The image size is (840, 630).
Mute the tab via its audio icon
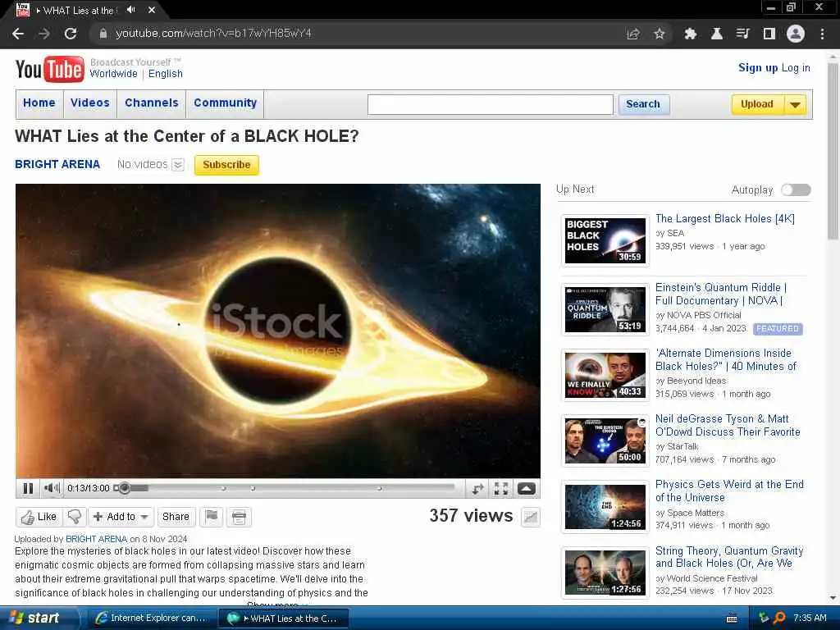(x=130, y=10)
